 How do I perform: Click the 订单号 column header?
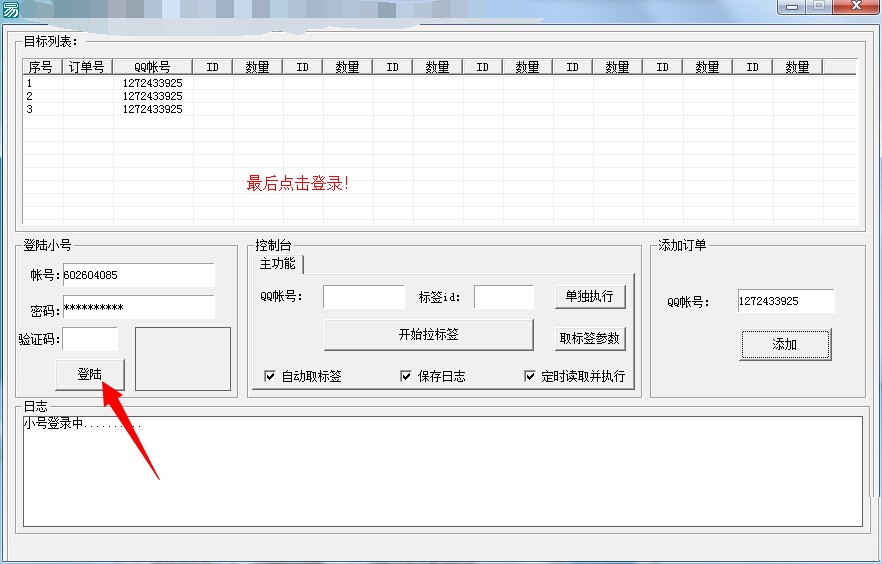click(87, 67)
